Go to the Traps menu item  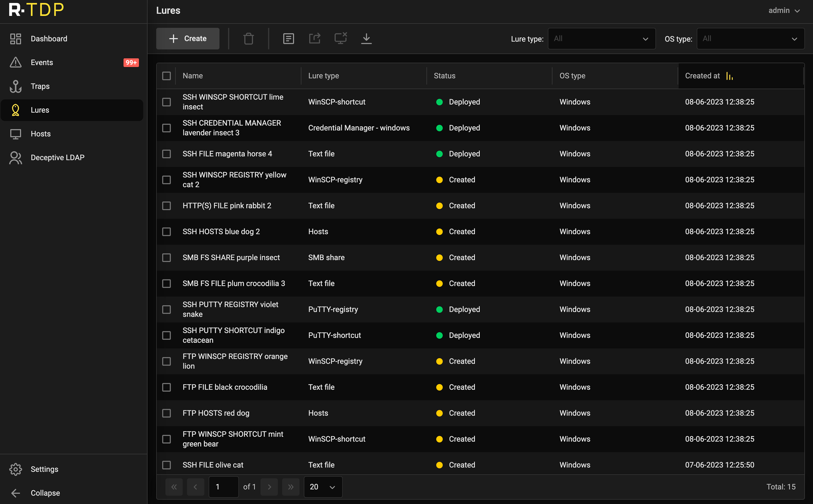pos(40,86)
